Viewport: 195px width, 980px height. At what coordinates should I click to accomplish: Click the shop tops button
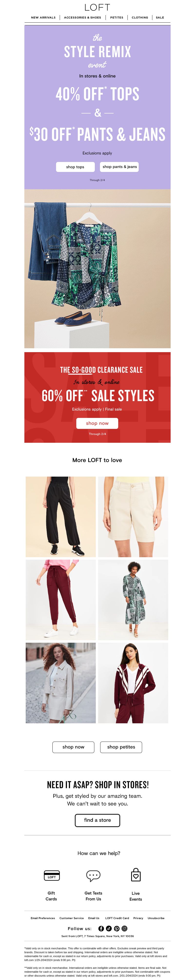click(x=75, y=167)
